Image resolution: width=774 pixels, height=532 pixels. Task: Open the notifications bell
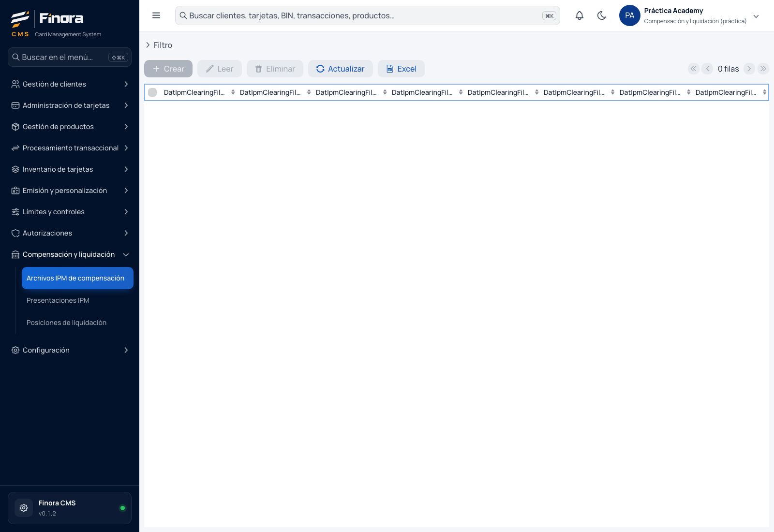(x=580, y=15)
